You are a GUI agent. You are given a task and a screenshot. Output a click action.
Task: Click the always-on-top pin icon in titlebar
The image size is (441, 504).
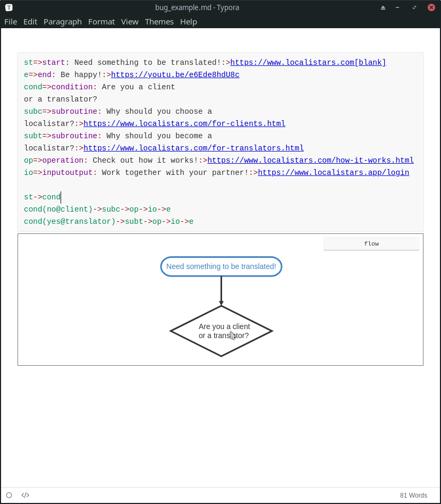click(x=383, y=7)
